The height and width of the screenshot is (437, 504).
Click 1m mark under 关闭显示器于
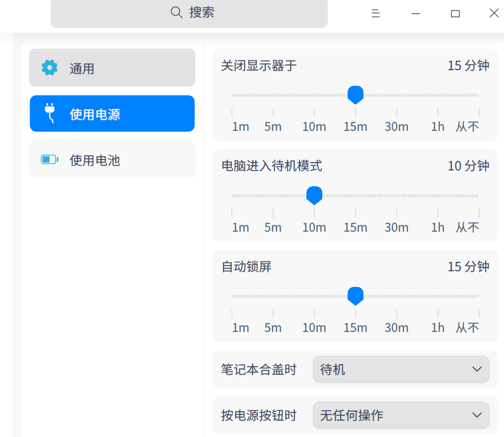point(240,127)
